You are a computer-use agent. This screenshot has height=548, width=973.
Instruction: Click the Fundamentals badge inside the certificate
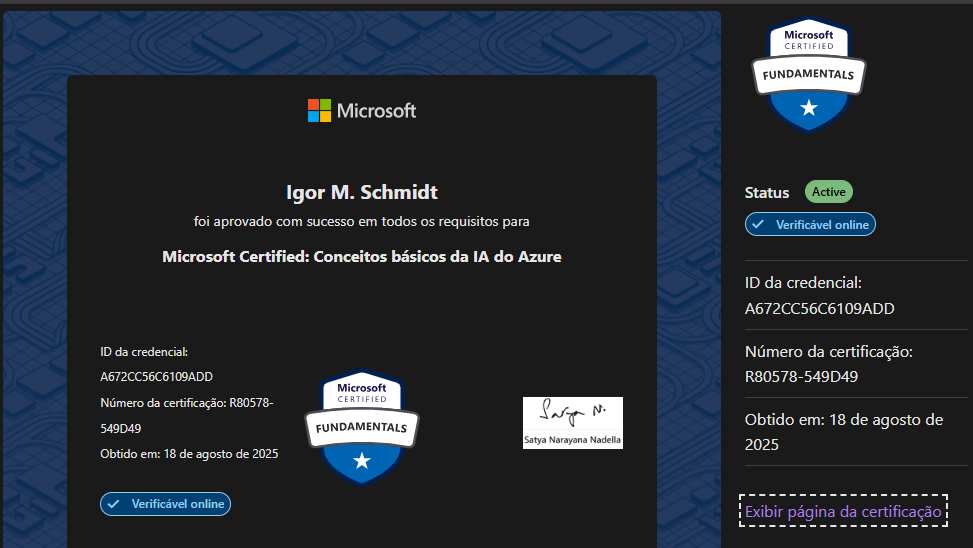coord(361,427)
